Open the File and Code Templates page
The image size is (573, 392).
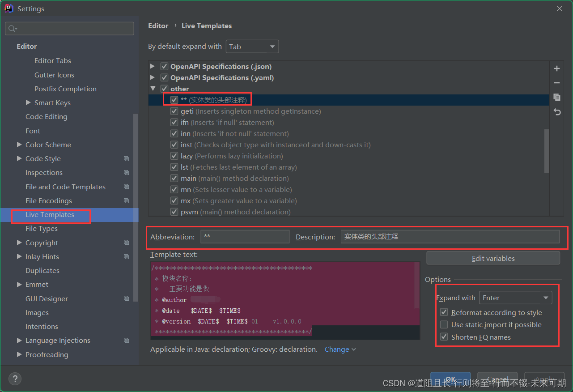point(65,187)
